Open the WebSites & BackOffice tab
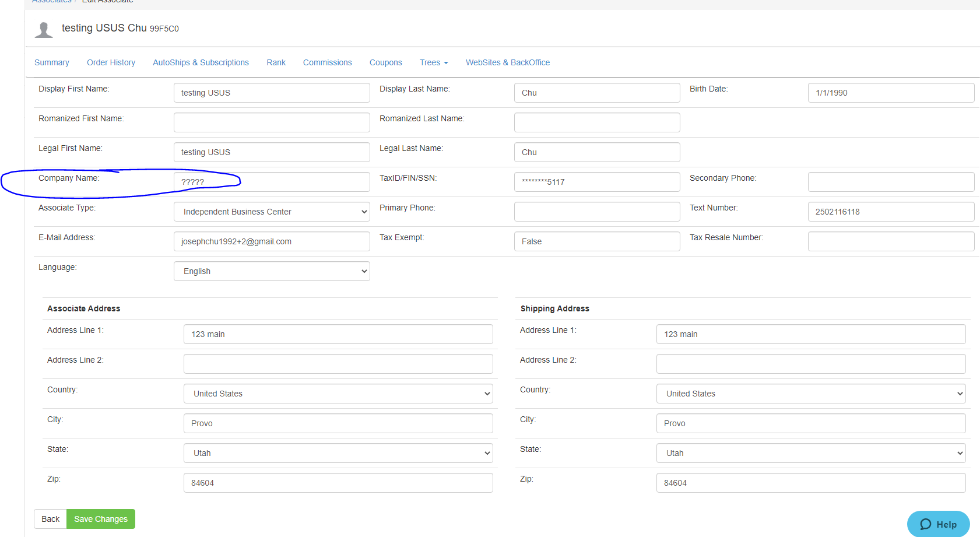The height and width of the screenshot is (537, 980). tap(507, 62)
